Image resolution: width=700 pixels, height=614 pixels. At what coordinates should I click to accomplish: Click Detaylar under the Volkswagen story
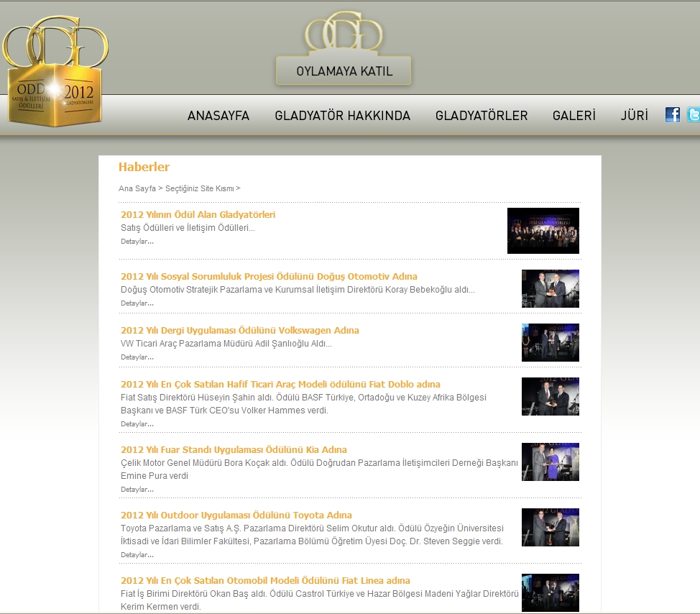click(x=137, y=357)
